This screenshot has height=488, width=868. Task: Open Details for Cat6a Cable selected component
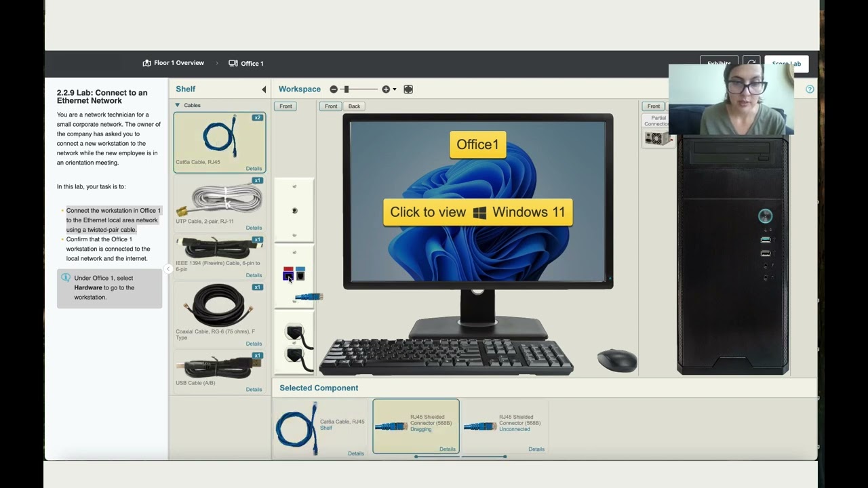(x=356, y=453)
